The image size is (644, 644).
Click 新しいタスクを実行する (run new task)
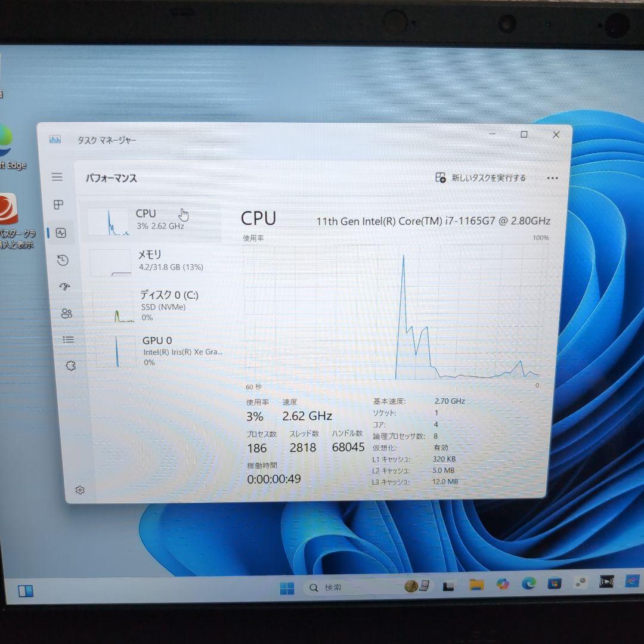[481, 178]
